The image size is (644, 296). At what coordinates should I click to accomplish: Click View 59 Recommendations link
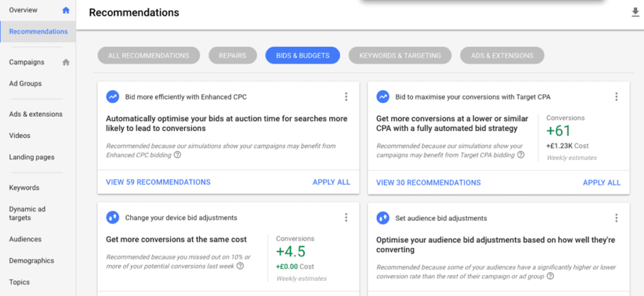(158, 182)
